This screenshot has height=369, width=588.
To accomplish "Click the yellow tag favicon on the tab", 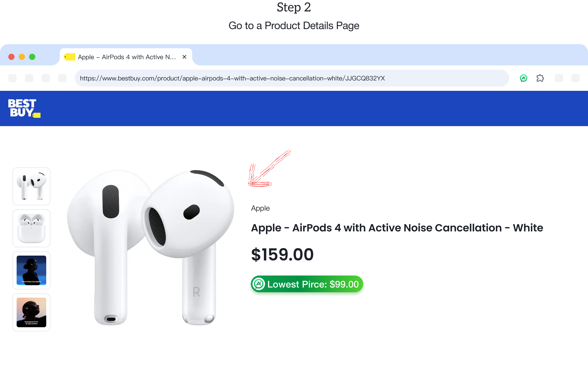I will click(69, 57).
